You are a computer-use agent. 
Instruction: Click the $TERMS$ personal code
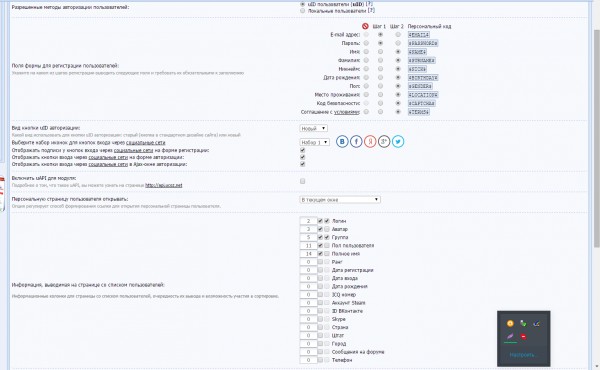point(419,112)
